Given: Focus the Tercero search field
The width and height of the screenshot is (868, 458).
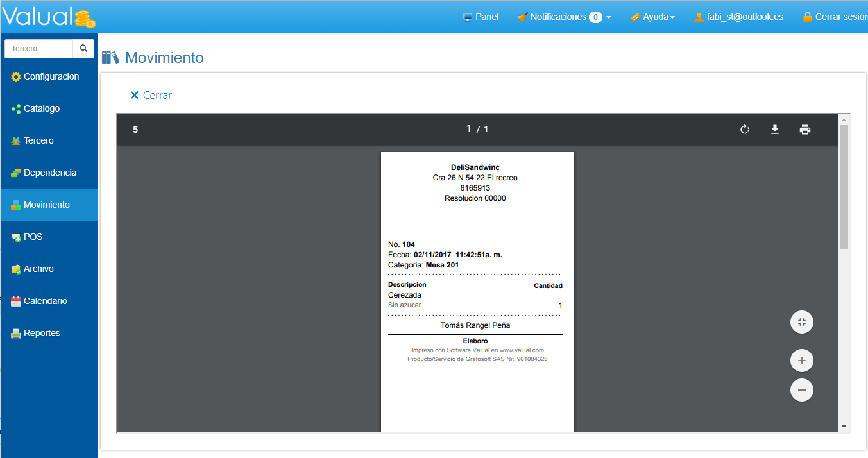Looking at the screenshot, I should click(x=38, y=49).
